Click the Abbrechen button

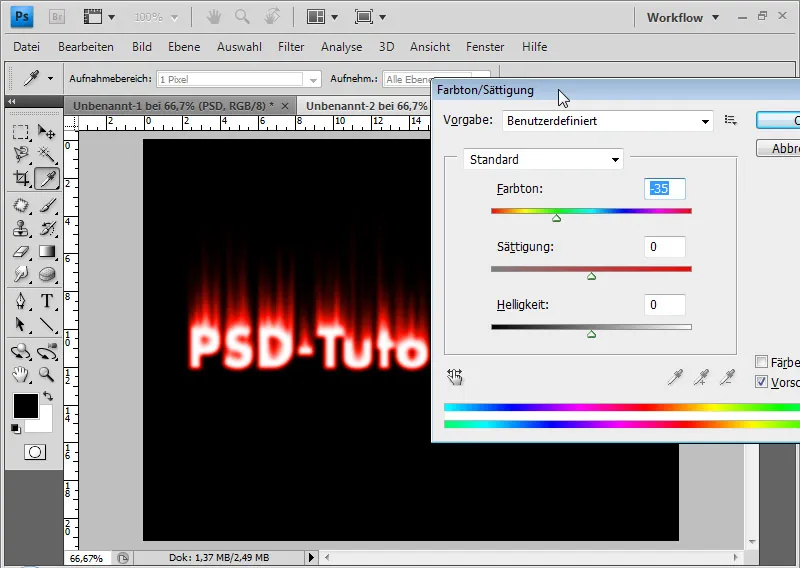coord(778,149)
